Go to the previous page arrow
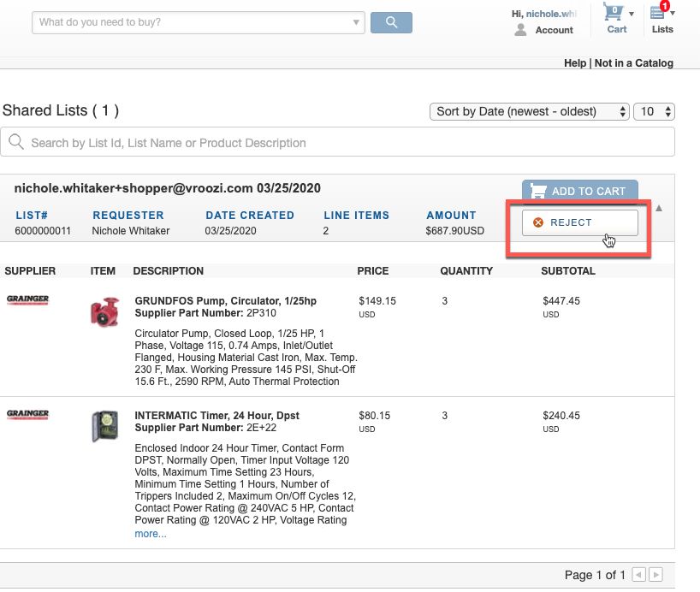 639,575
